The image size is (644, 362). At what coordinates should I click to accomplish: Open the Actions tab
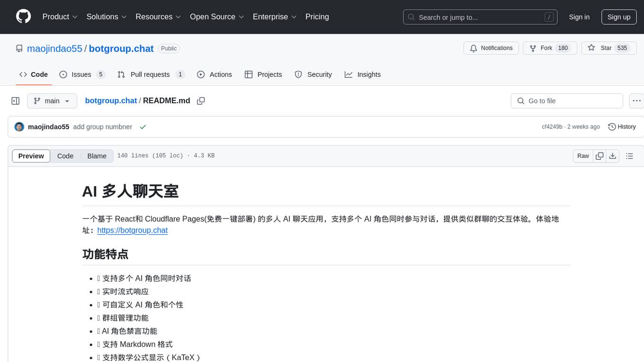click(x=215, y=74)
